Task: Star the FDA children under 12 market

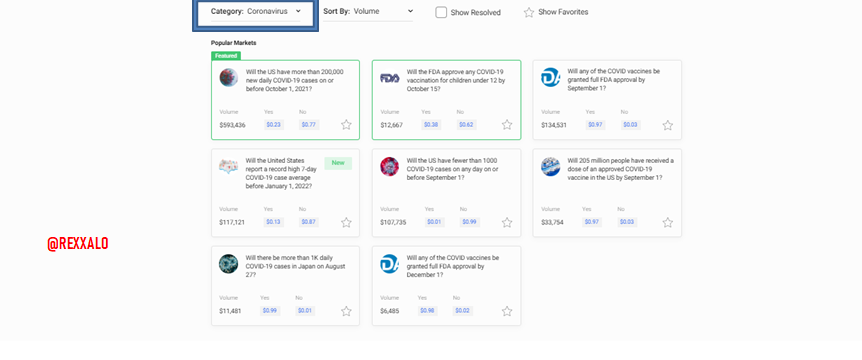Action: (507, 125)
